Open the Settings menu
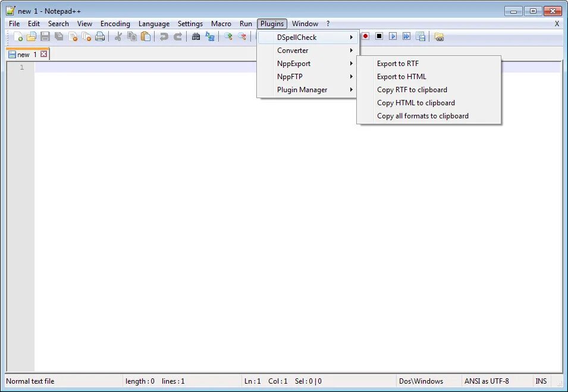The width and height of the screenshot is (568, 392). coord(190,24)
